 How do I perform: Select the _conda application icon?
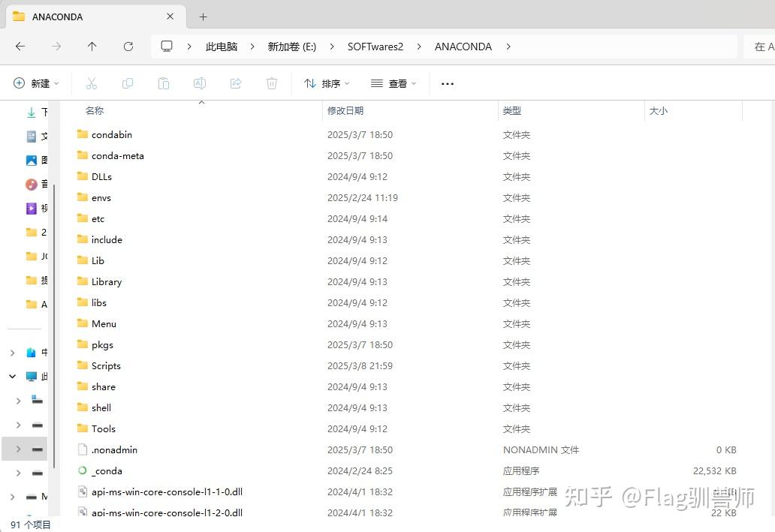coord(83,470)
